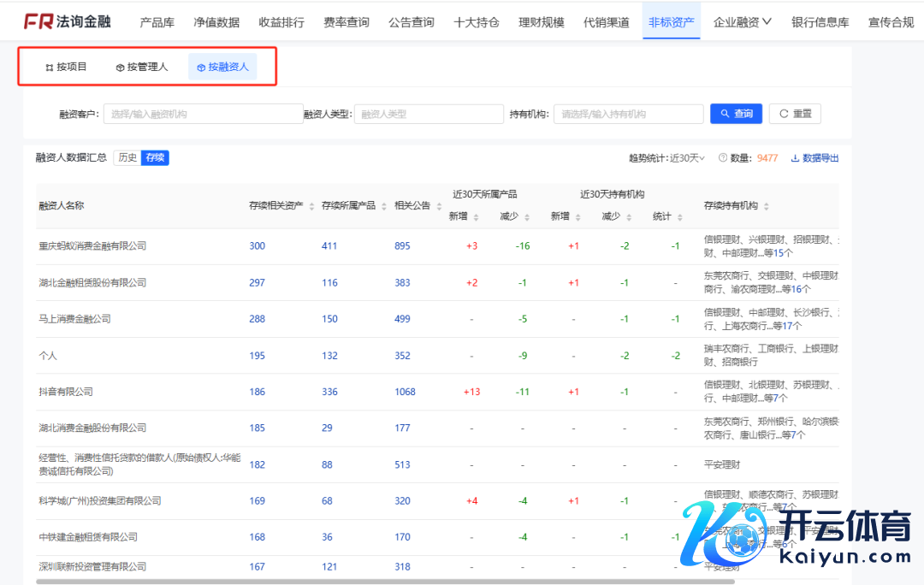Expand the 企业融资 dropdown menu
This screenshot has height=585, width=924.
click(x=742, y=22)
